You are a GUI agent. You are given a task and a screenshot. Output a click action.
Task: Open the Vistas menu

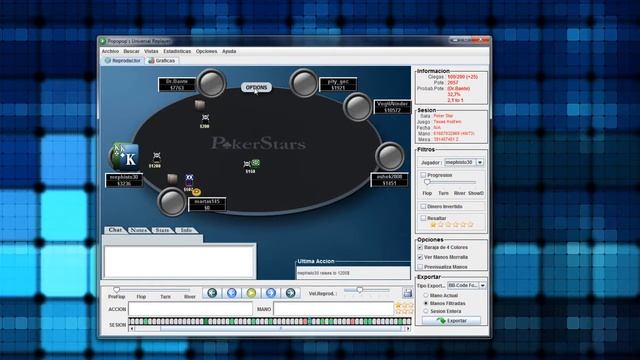[x=151, y=51]
